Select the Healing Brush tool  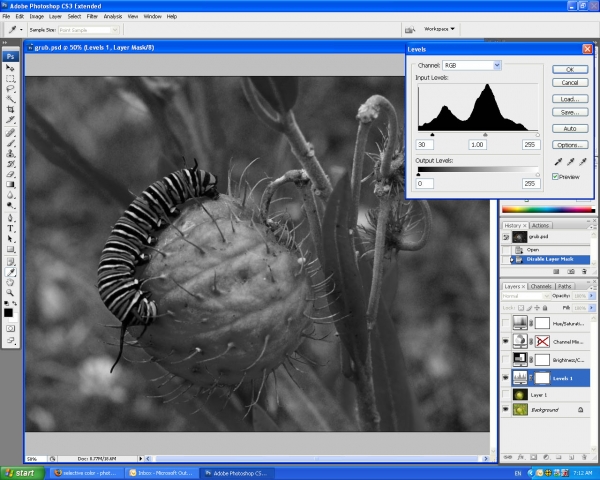[x=10, y=133]
